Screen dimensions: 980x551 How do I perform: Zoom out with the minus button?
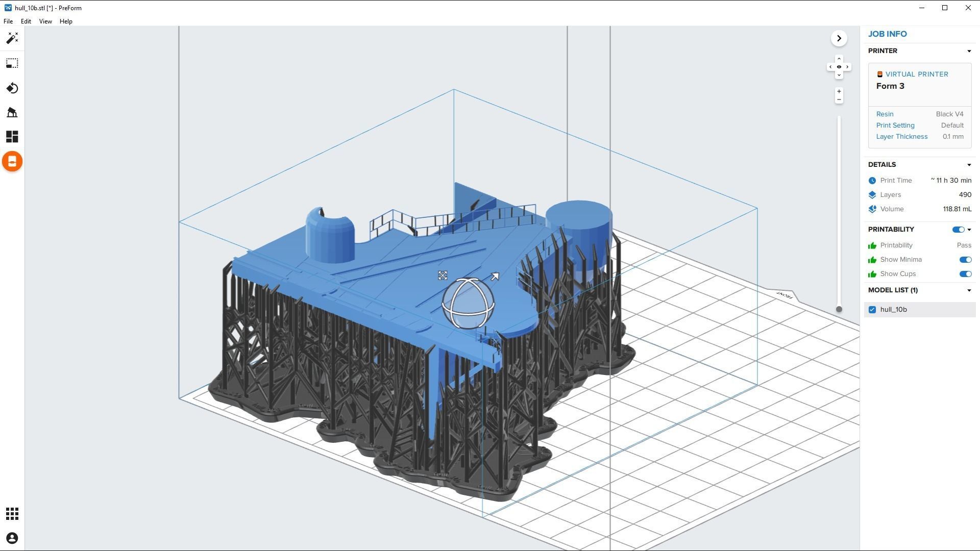pos(839,99)
